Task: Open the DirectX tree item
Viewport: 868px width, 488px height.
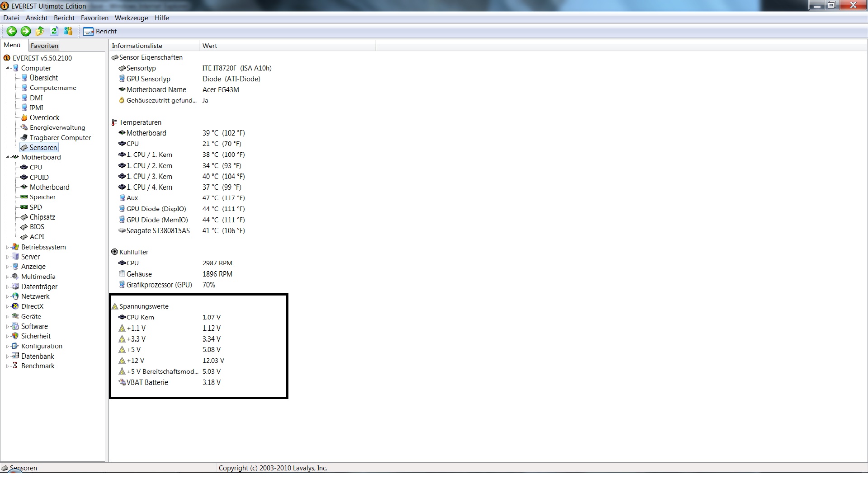Action: point(32,306)
